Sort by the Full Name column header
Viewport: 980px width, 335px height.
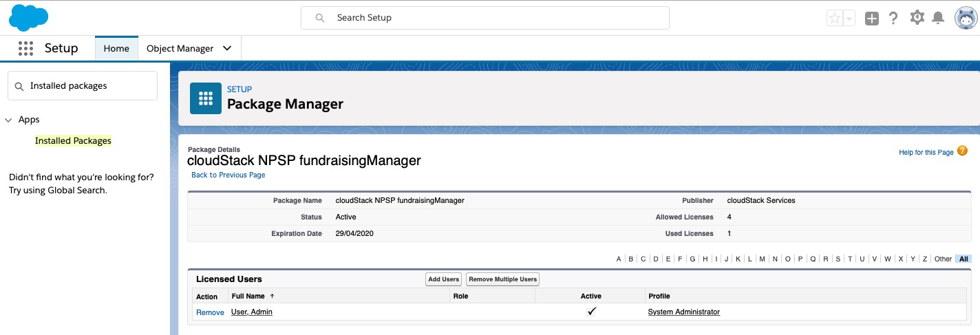click(x=248, y=296)
